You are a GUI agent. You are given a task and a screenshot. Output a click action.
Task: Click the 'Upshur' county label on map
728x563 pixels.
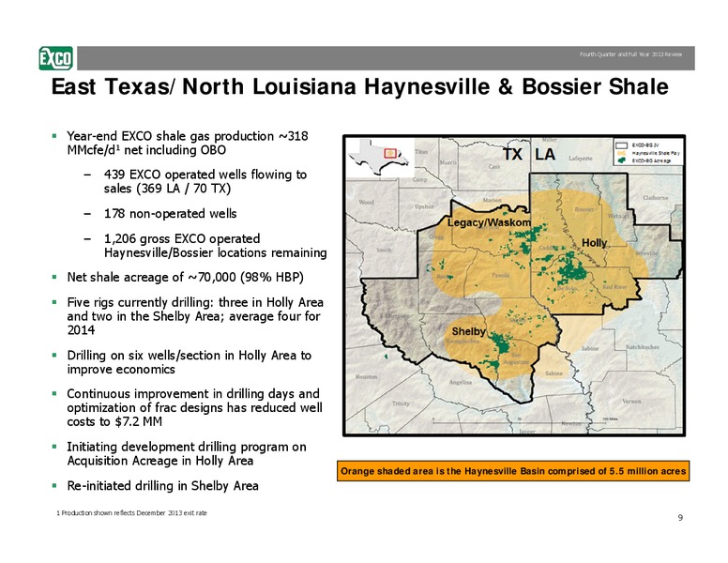point(424,206)
